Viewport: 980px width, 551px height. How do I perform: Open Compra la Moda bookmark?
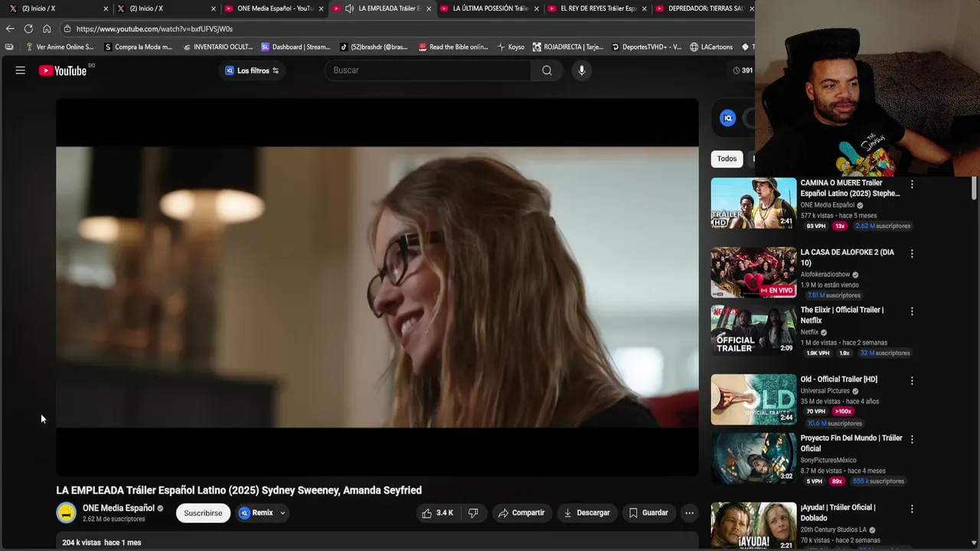(138, 47)
